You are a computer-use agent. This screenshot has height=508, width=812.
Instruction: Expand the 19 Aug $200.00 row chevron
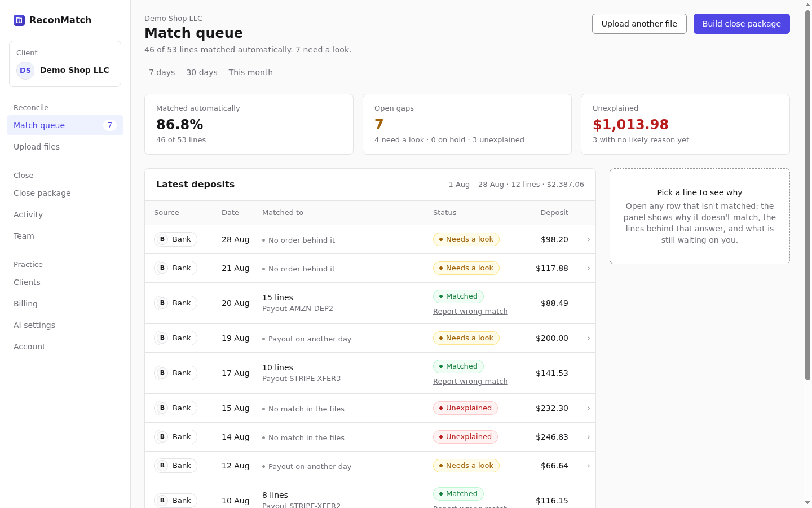click(588, 338)
